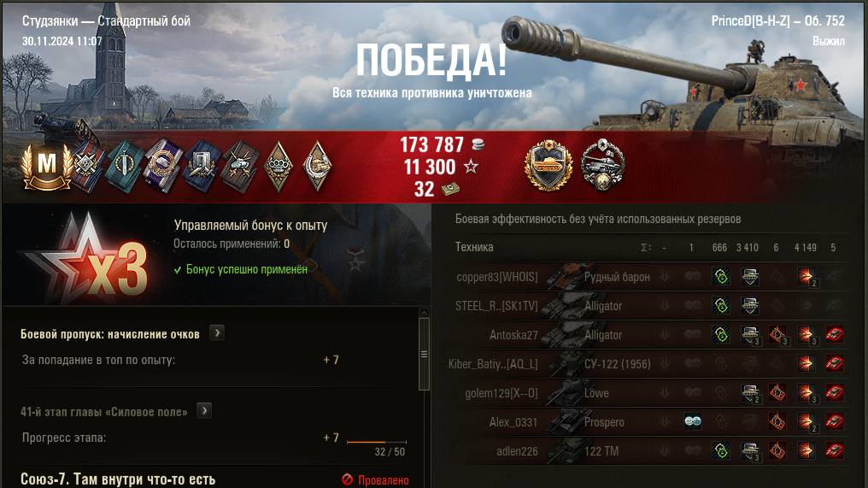This screenshot has height=488, width=868.
Task: Click the tank diamond badge award
Action: (x=318, y=166)
